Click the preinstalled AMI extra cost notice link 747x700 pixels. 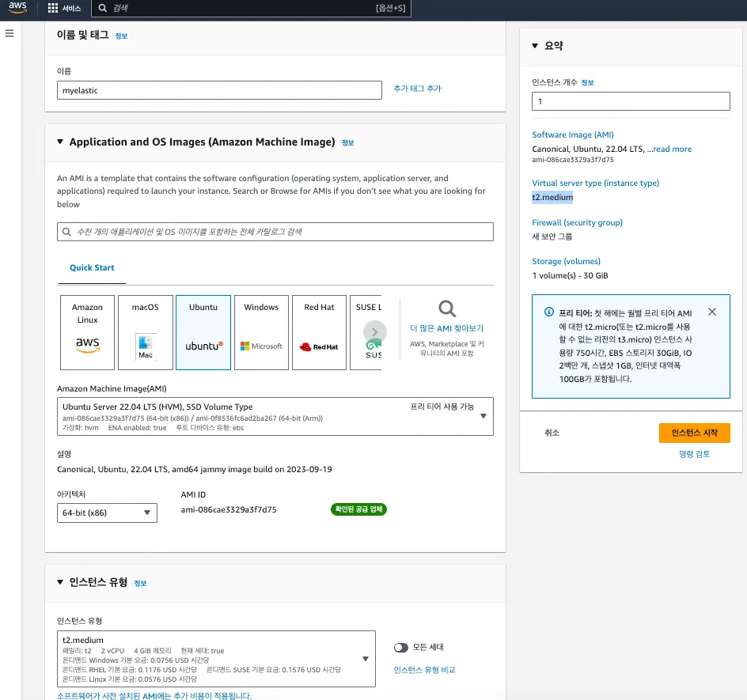pyautogui.click(x=154, y=696)
